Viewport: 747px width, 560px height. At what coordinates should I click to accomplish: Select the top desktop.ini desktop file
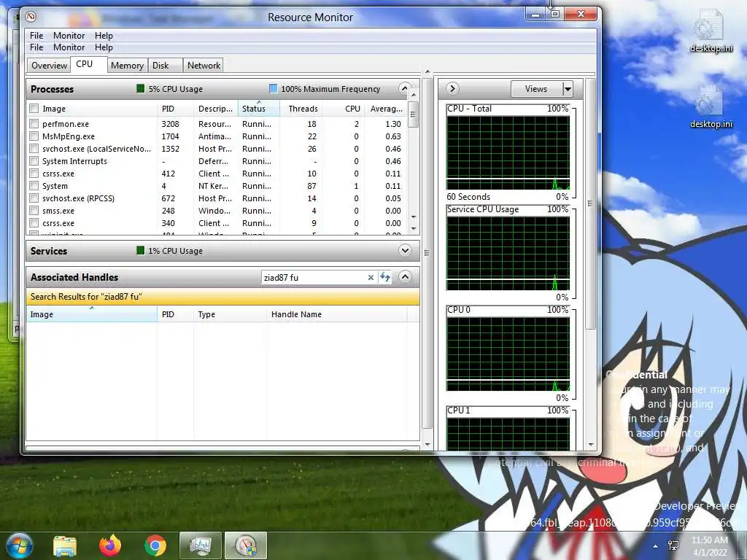tap(711, 31)
